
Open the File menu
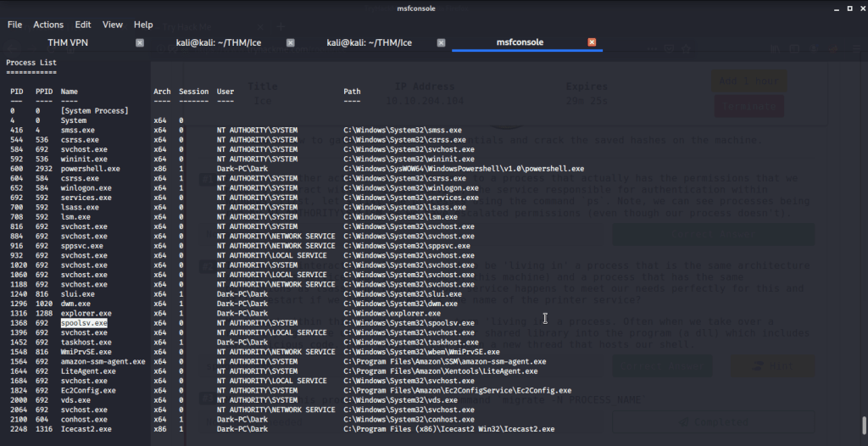point(14,25)
